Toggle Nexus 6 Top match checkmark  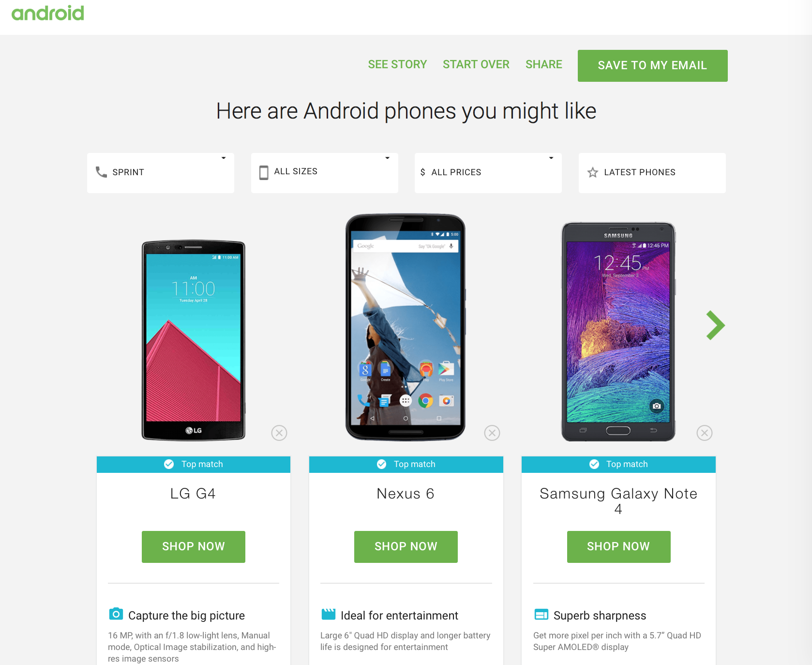(382, 464)
